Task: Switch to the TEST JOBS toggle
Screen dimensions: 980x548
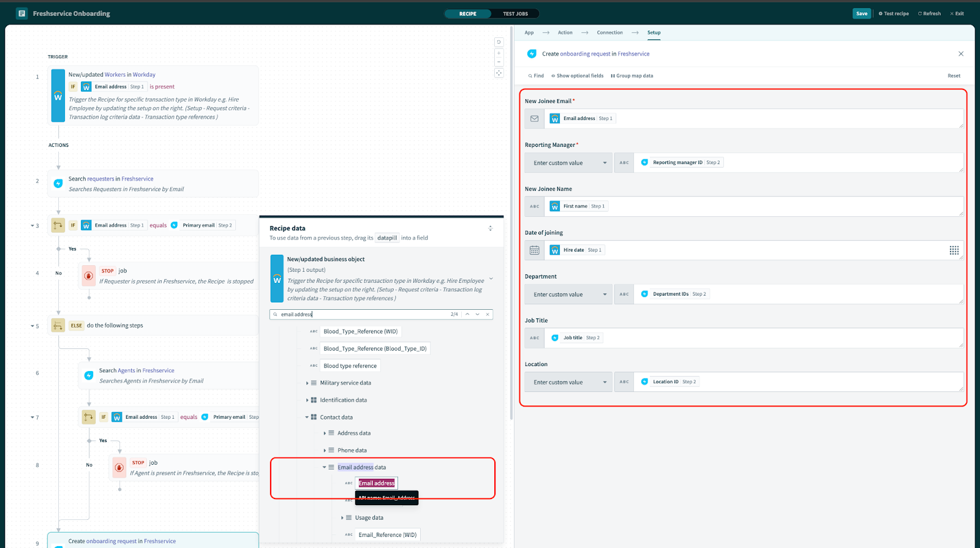Action: [515, 13]
